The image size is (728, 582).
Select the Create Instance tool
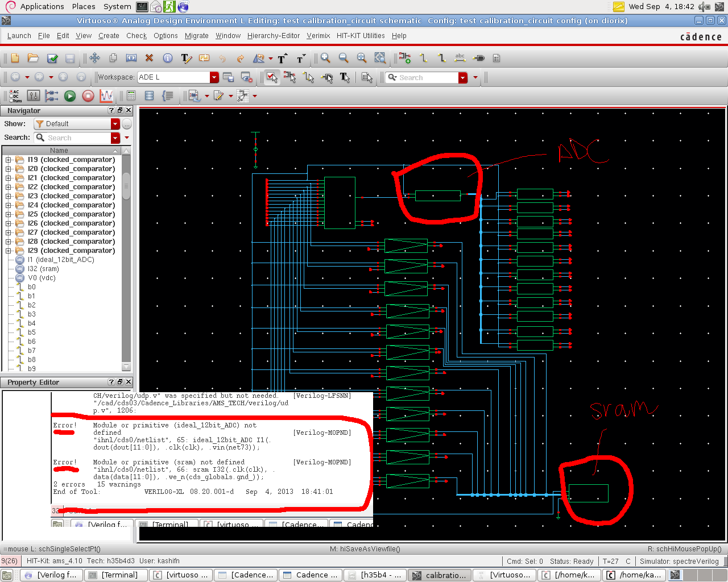pyautogui.click(x=404, y=58)
